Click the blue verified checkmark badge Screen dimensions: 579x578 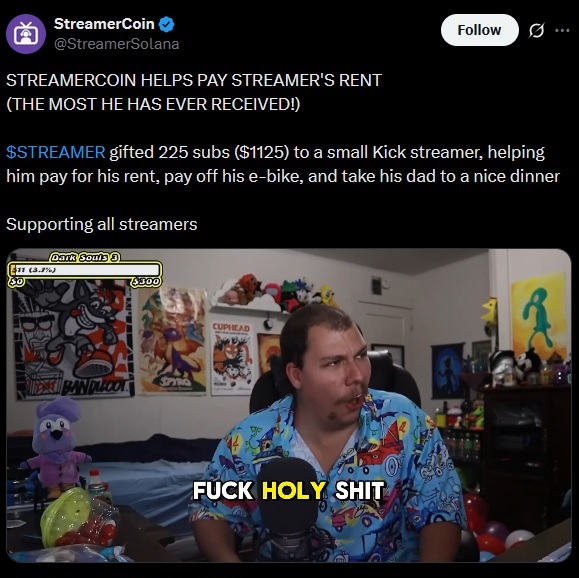point(167,24)
